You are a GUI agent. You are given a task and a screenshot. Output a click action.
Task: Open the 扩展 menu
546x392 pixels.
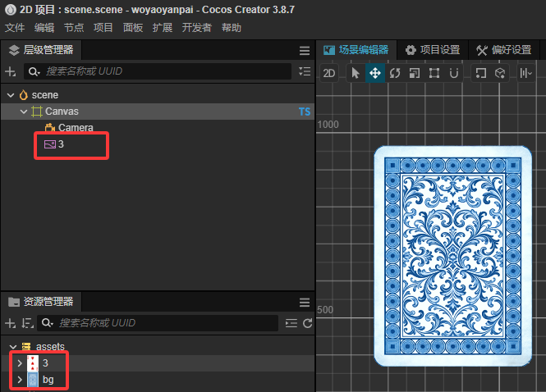tap(163, 28)
